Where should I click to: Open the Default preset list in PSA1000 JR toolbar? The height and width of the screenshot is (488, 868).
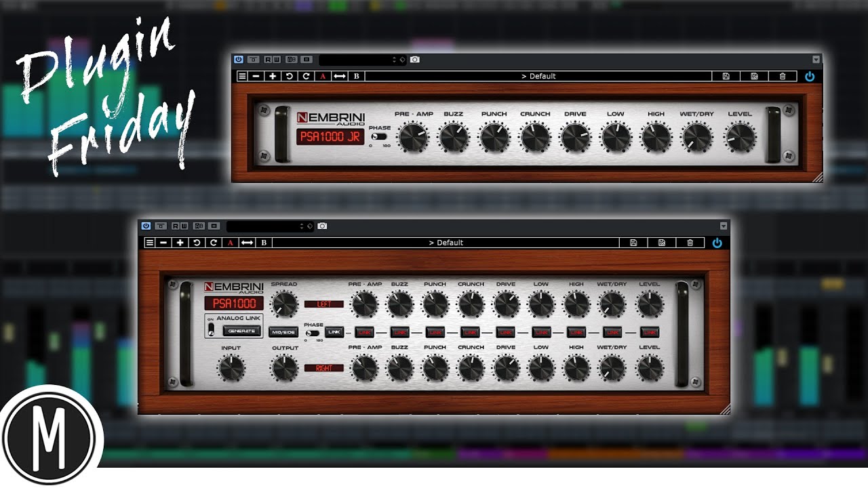538,76
